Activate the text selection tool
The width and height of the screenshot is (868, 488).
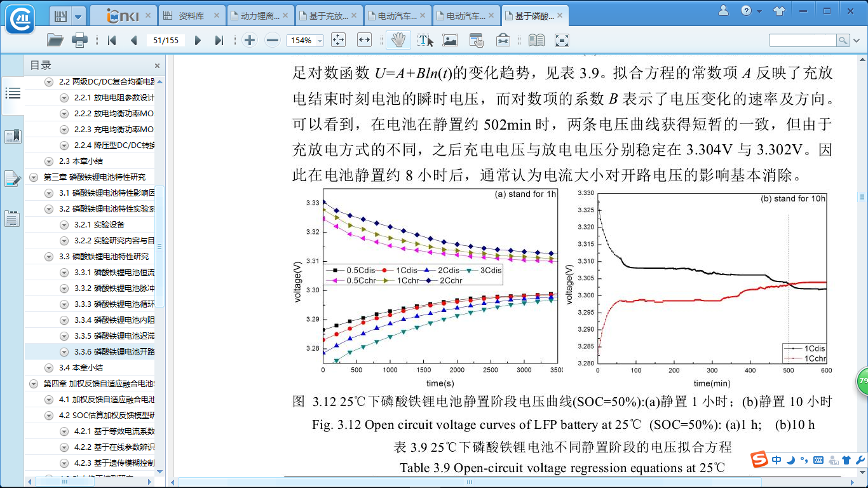[x=425, y=41]
